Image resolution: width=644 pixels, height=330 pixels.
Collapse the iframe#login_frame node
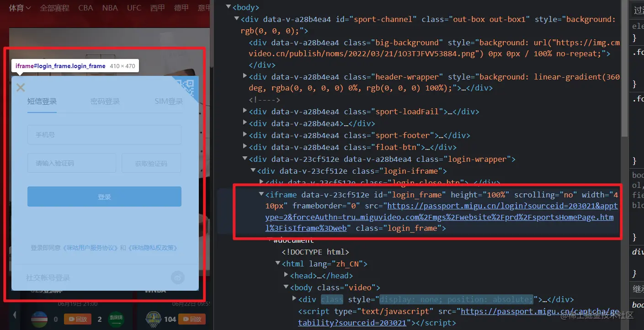(x=261, y=194)
